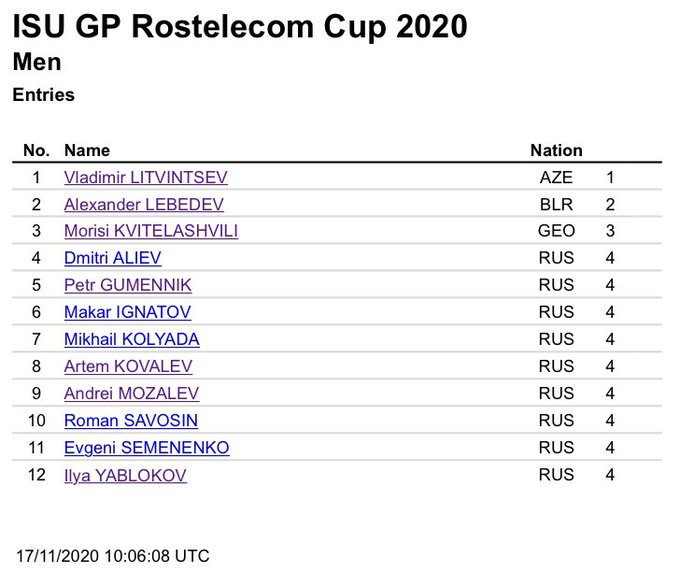
Task: Open Vladimir LITVINTSEV skater link
Action: coord(146,178)
